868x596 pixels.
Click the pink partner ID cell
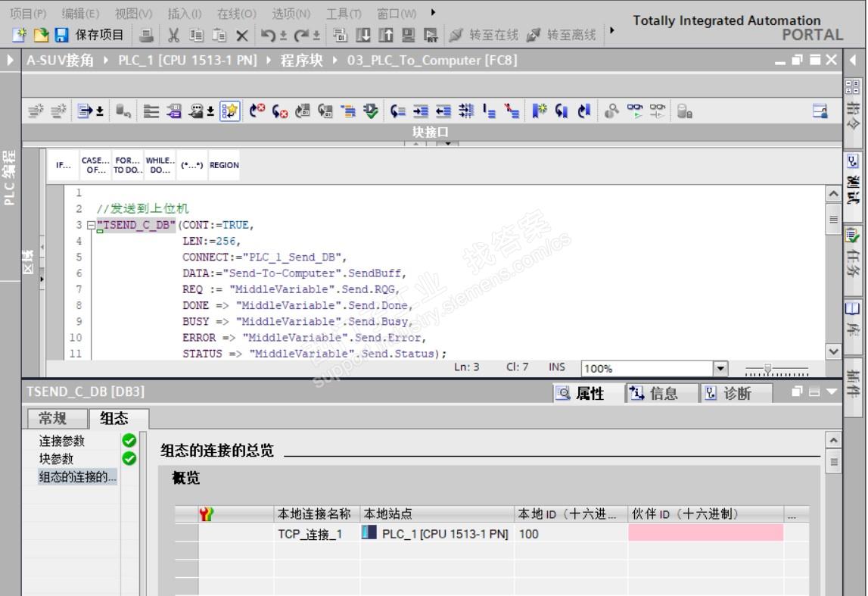tap(705, 533)
